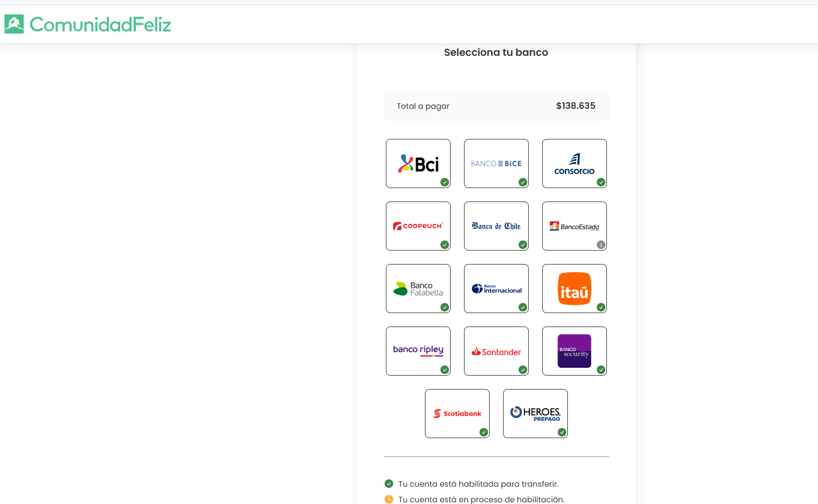Click the Total a pagar amount box
This screenshot has height=504, width=818.
point(496,106)
